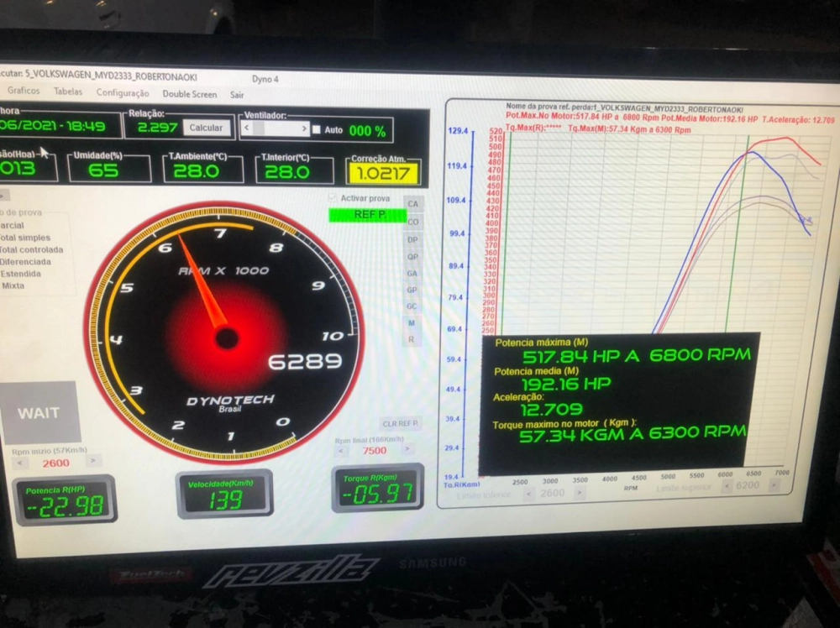840x628 pixels.
Task: Decrease graph Limite superior with left arrow
Action: 727,486
